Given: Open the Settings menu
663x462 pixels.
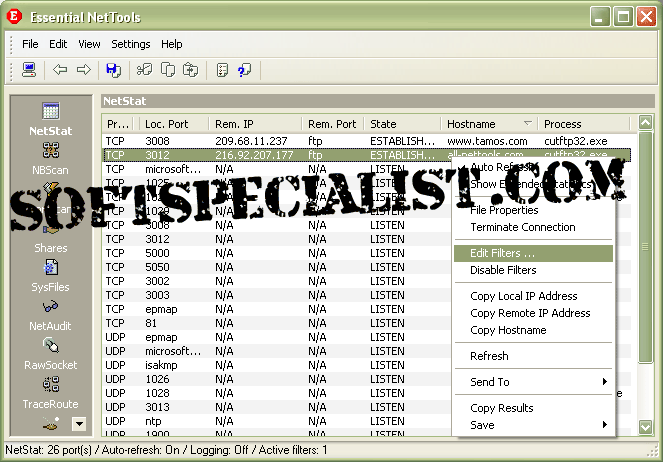Looking at the screenshot, I should click(x=131, y=44).
